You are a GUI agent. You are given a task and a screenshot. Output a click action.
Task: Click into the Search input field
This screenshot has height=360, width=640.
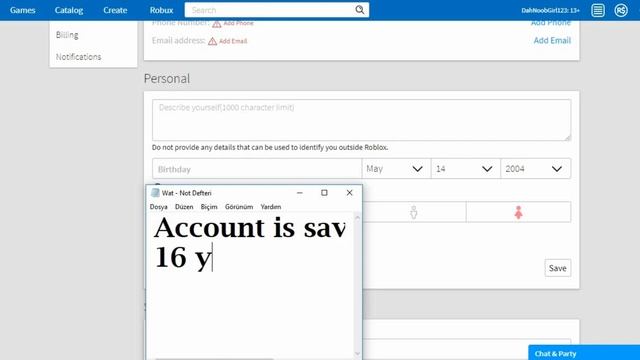point(269,10)
